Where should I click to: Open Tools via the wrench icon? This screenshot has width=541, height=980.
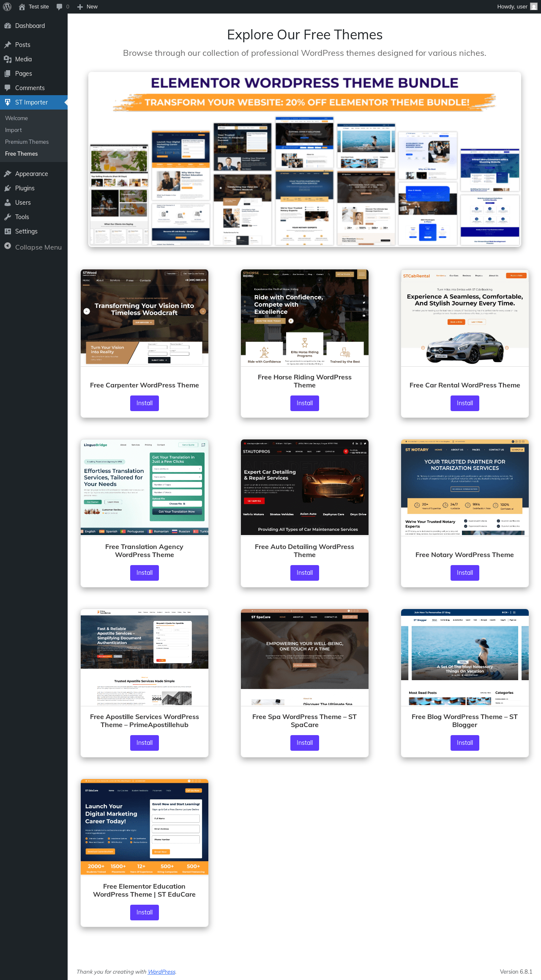(x=8, y=217)
